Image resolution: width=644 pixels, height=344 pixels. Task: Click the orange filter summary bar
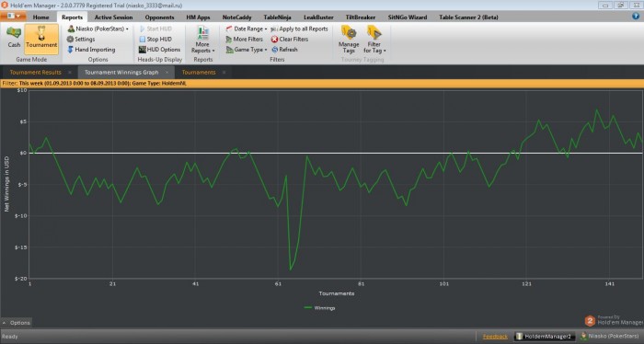click(x=322, y=84)
